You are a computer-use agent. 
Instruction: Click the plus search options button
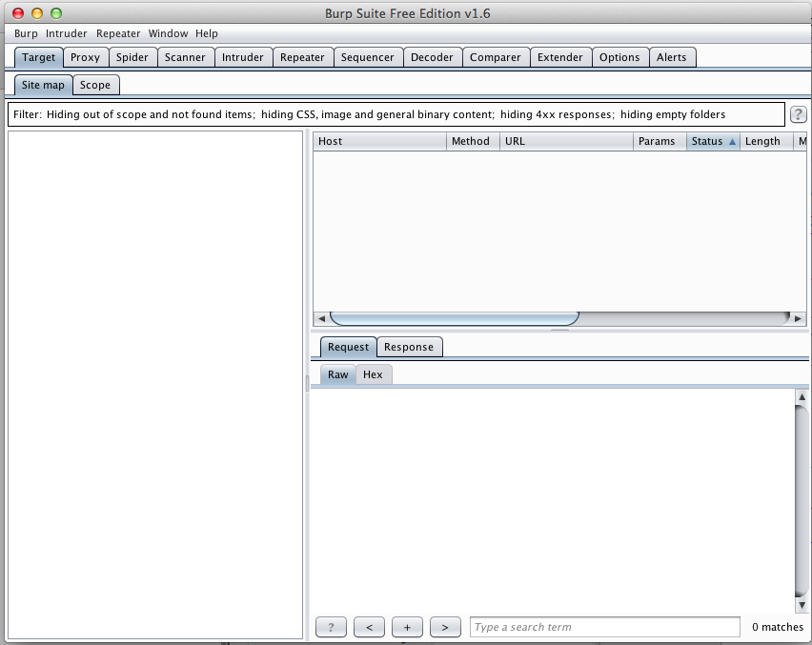407,627
